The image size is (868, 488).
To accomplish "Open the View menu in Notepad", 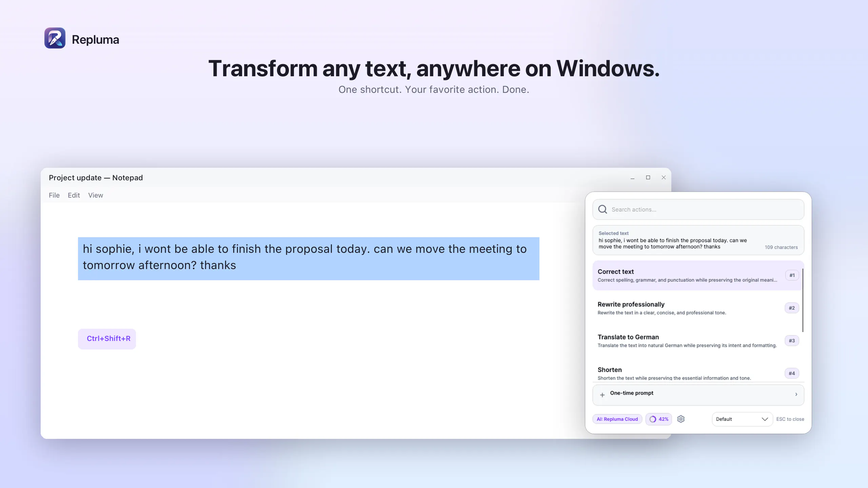I will click(x=96, y=196).
